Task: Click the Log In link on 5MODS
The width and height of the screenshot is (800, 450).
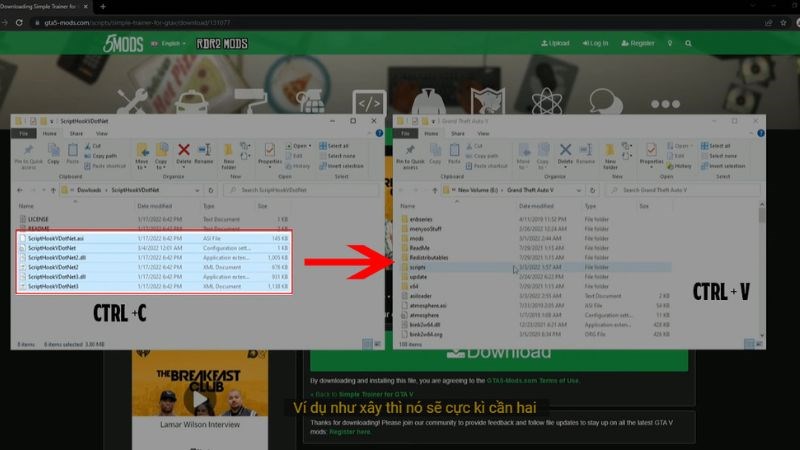Action: click(595, 43)
